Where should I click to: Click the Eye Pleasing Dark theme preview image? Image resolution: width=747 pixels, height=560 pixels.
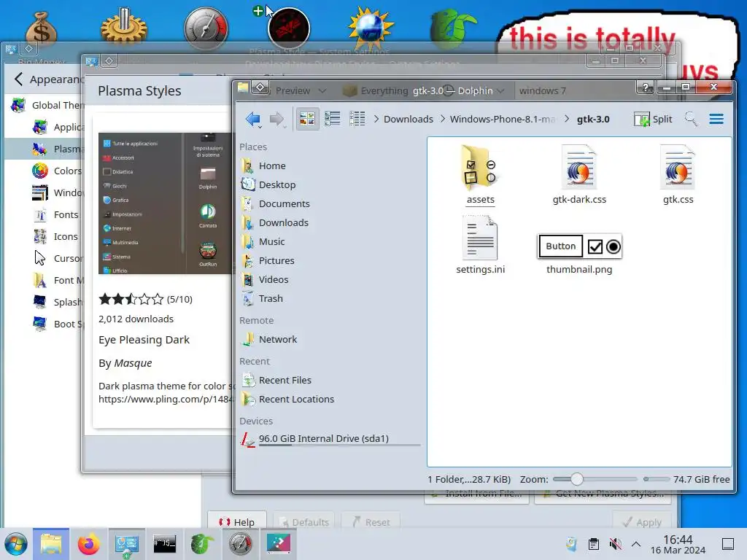point(165,203)
